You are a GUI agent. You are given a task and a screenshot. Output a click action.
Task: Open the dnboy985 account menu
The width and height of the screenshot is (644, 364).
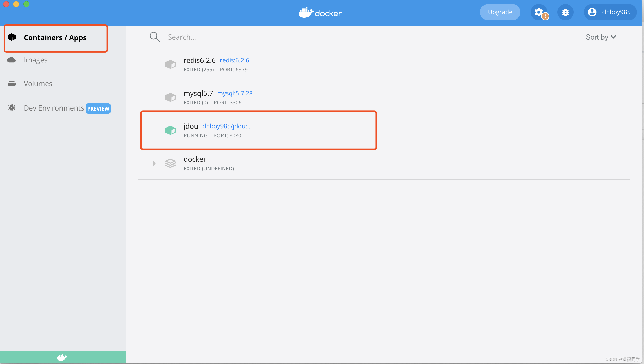(610, 12)
